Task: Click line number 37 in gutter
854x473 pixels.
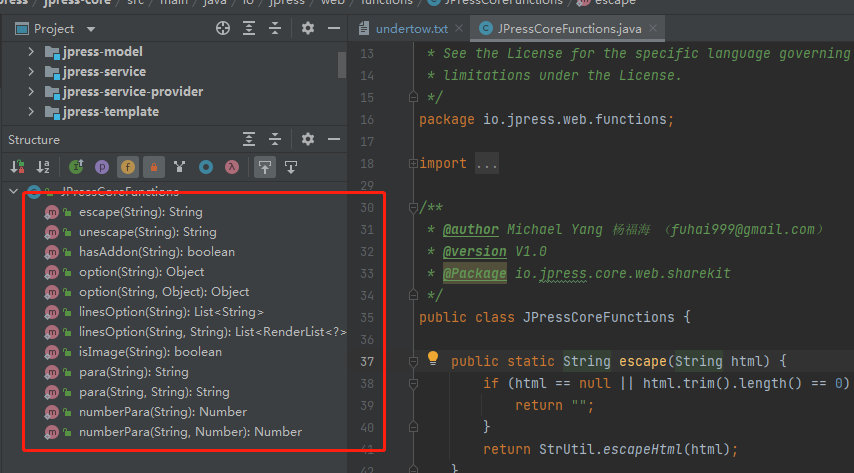Action: click(367, 362)
